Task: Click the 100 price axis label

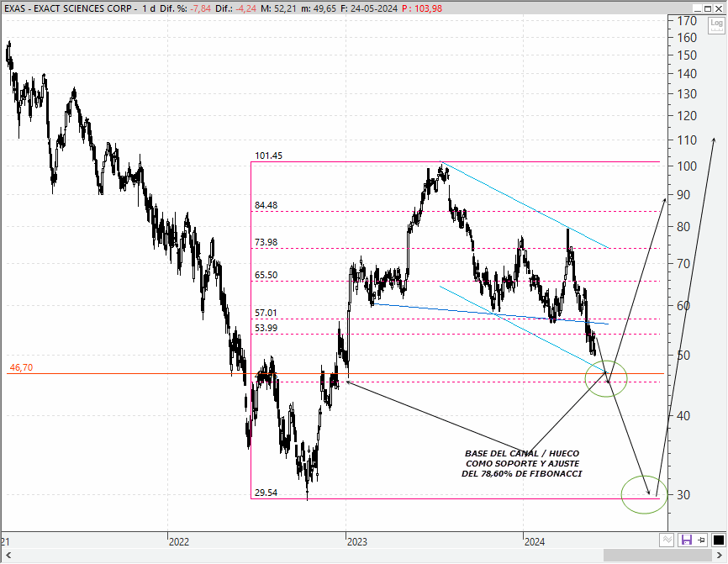Action: (x=687, y=166)
